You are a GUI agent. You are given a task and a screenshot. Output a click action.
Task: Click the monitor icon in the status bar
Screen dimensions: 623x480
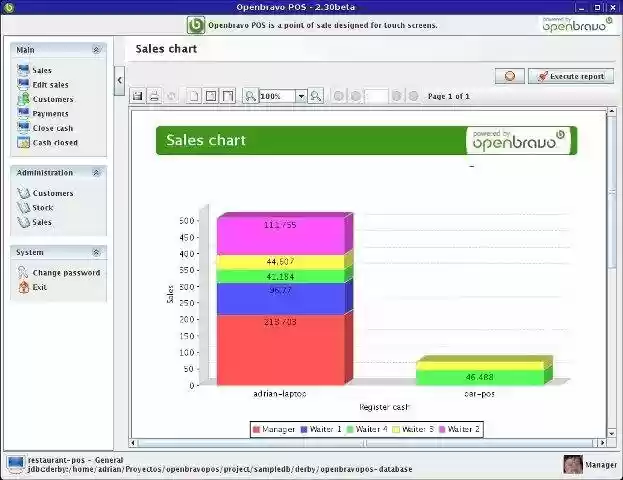pos(15,464)
